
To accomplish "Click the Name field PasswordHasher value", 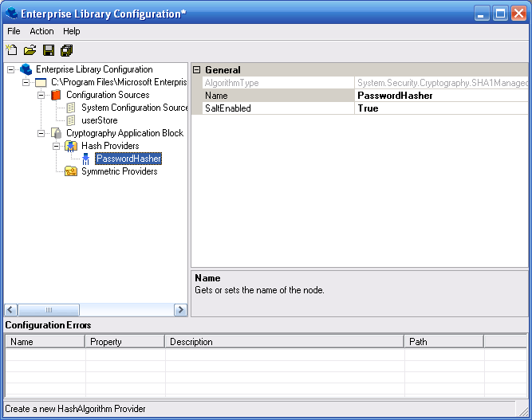I will click(x=395, y=96).
